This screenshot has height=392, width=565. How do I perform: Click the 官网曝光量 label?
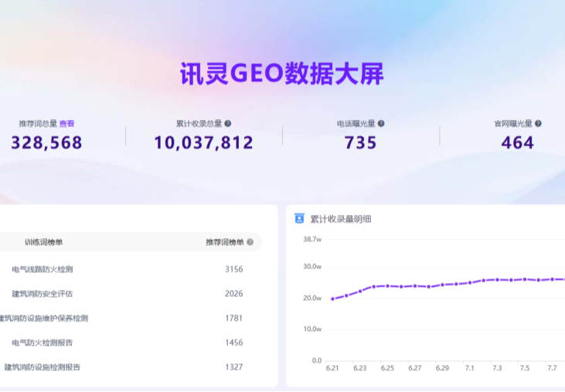pyautogui.click(x=513, y=124)
